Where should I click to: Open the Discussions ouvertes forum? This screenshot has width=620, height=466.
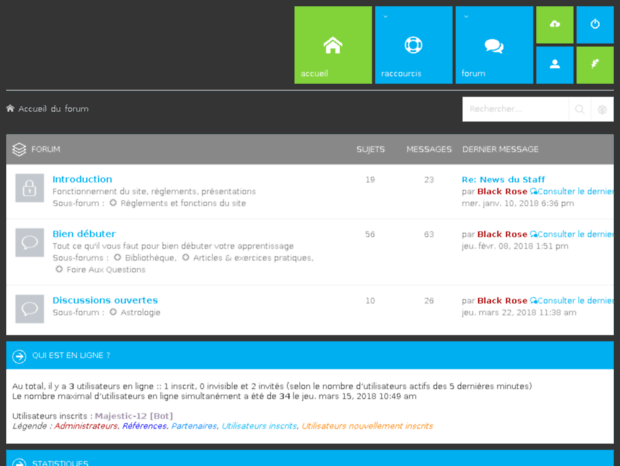105,300
